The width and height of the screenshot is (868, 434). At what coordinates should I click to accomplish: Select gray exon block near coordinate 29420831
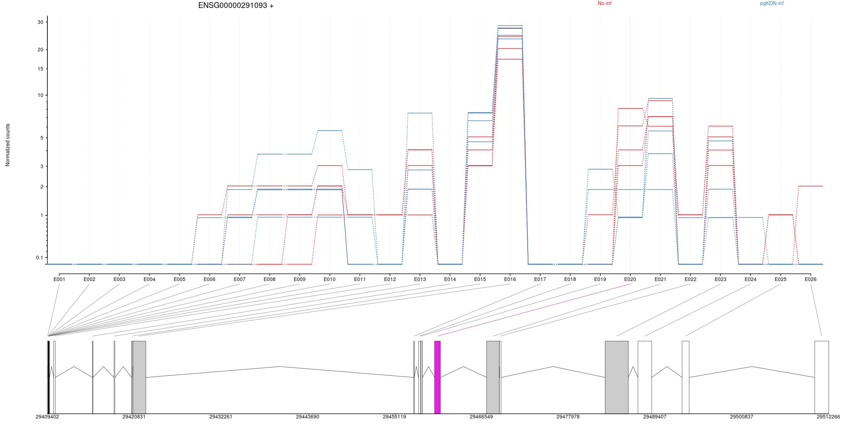coord(139,377)
